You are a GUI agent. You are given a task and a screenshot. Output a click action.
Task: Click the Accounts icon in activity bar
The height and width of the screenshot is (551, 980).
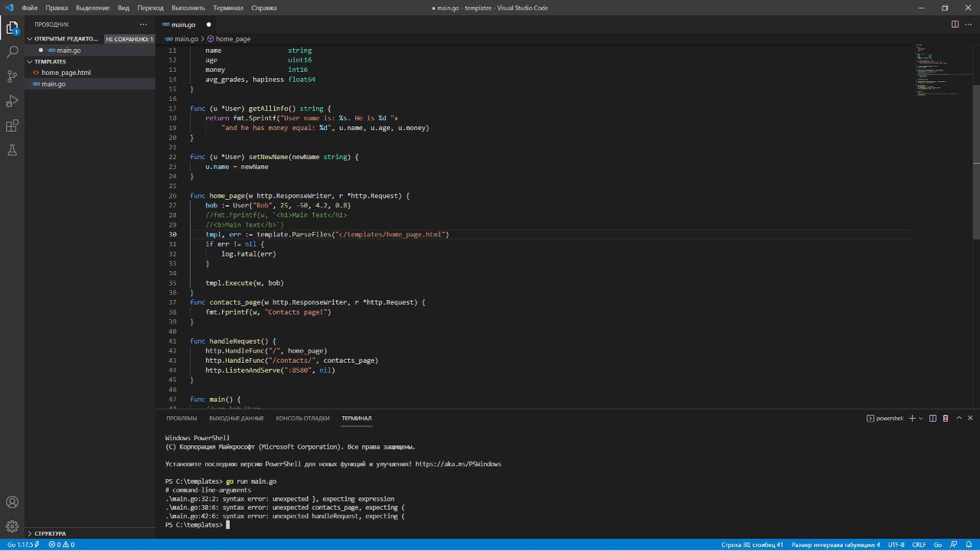coord(12,503)
